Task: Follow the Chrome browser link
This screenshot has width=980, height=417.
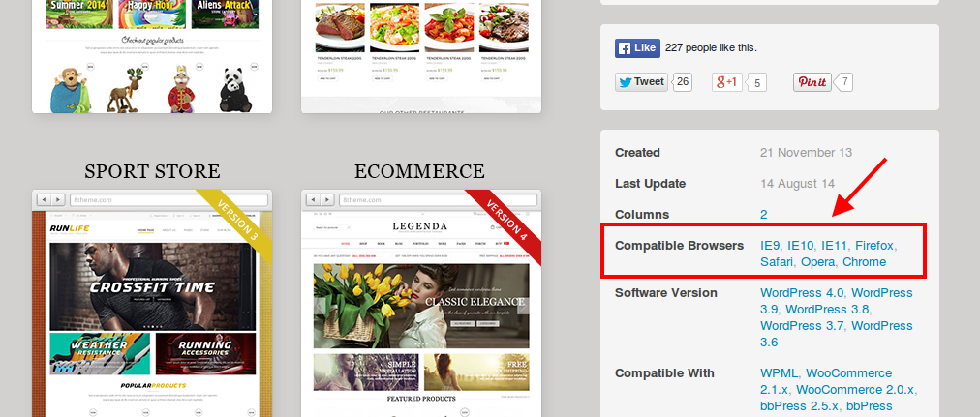Action: click(x=864, y=261)
